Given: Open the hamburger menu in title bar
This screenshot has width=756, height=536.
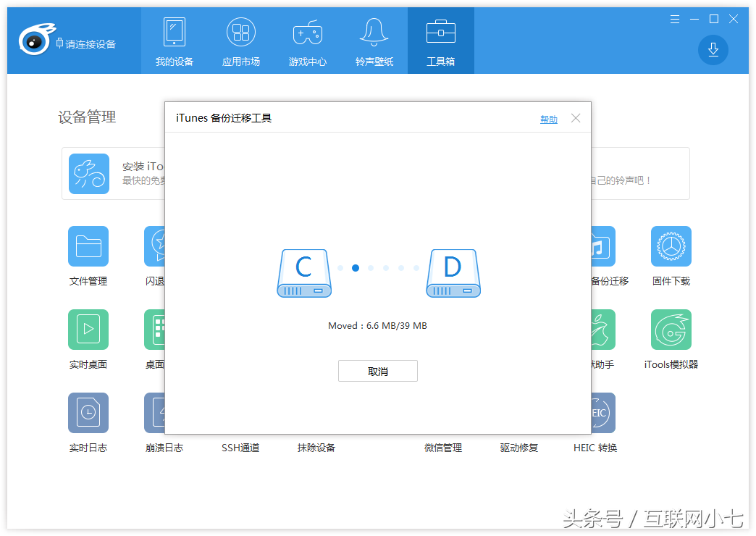Looking at the screenshot, I should pyautogui.click(x=674, y=19).
